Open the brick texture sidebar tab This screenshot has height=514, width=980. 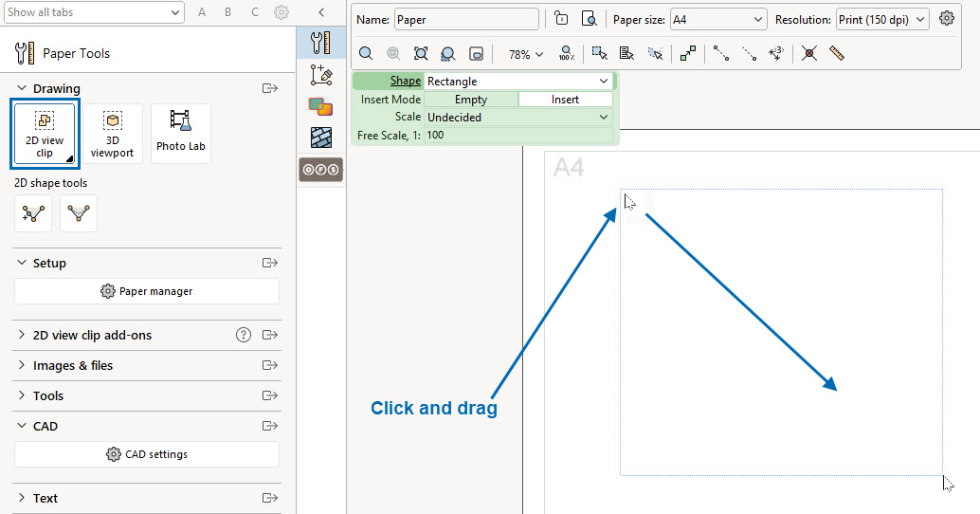tap(320, 138)
